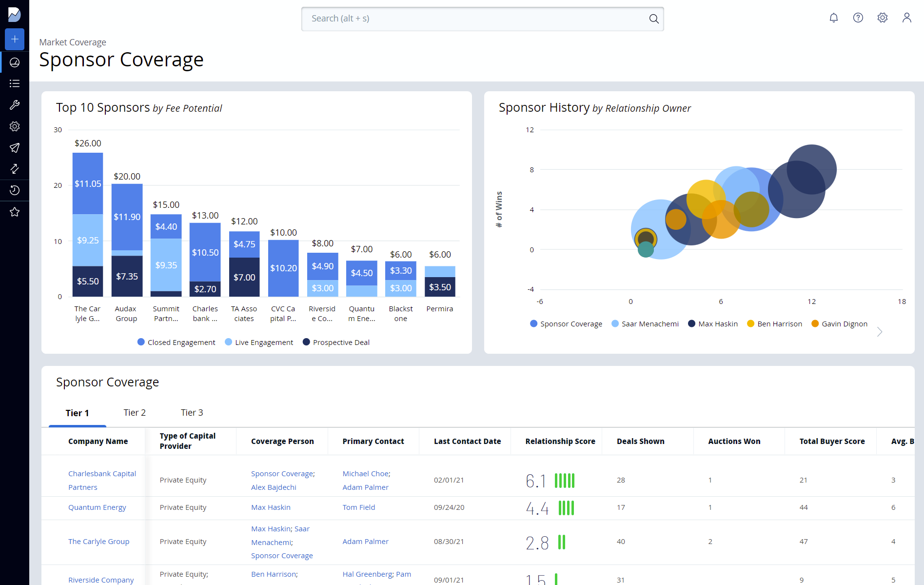Screen dimensions: 924x585
Task: Open Charlesbank Capital Partners company link
Action: click(x=102, y=480)
